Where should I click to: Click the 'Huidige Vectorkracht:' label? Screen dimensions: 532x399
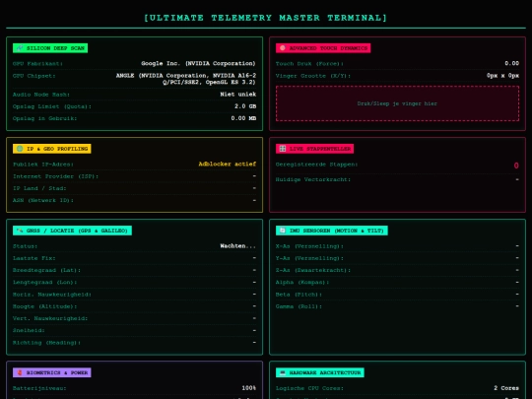click(313, 179)
